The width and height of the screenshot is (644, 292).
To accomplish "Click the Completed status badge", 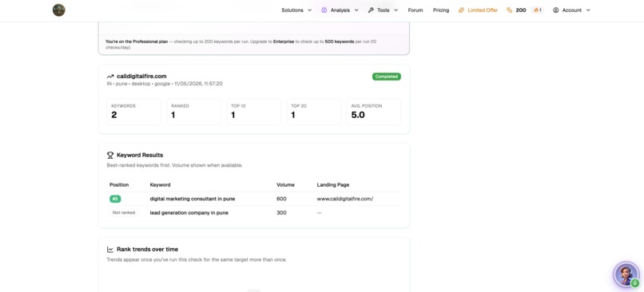I will (387, 77).
